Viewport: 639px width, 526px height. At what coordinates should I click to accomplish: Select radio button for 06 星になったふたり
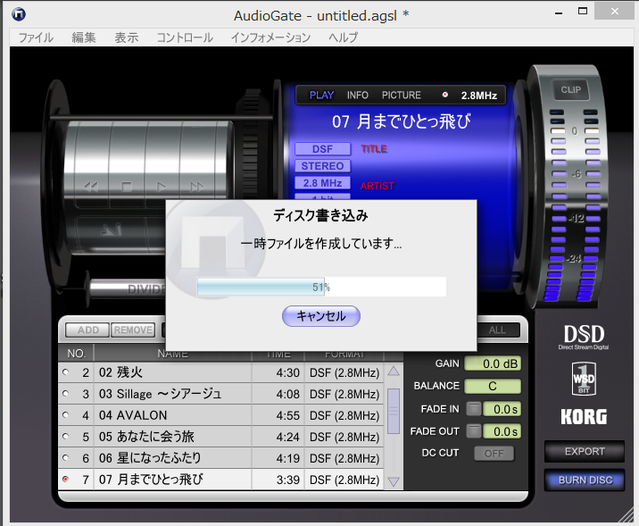point(65,458)
